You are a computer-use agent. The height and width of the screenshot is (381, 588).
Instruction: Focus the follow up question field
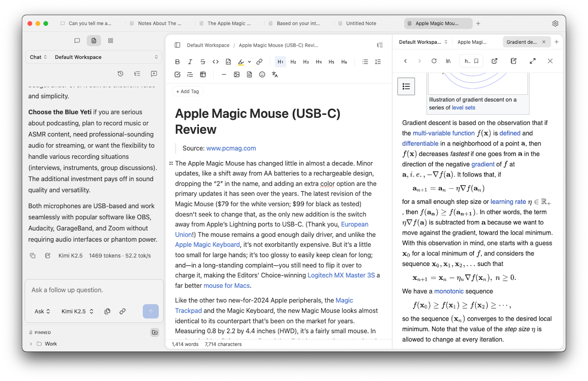click(x=94, y=290)
